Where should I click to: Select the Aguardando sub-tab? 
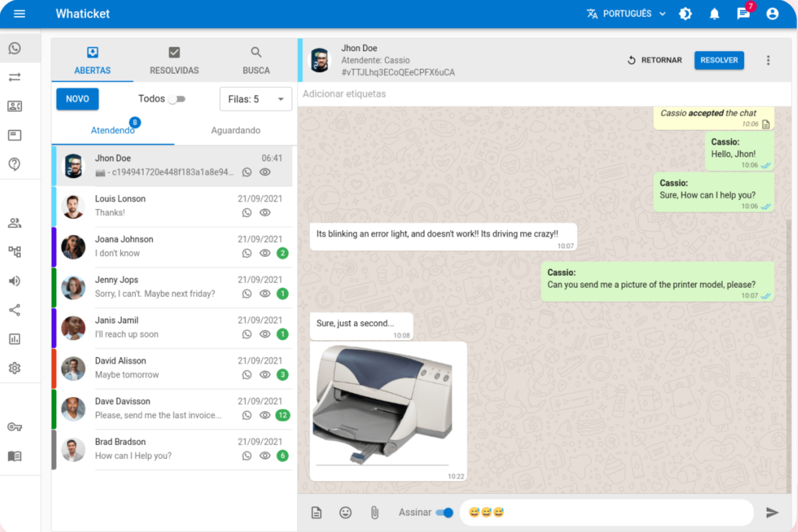coord(236,130)
